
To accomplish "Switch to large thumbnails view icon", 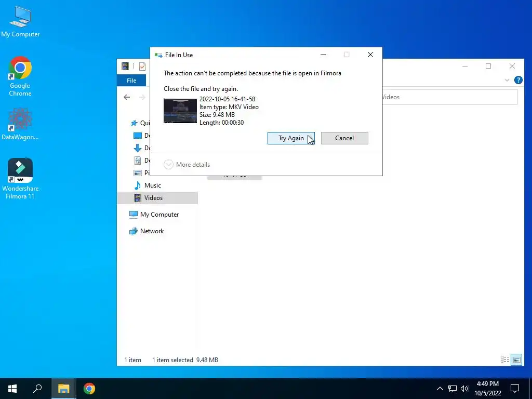I will tap(517, 360).
